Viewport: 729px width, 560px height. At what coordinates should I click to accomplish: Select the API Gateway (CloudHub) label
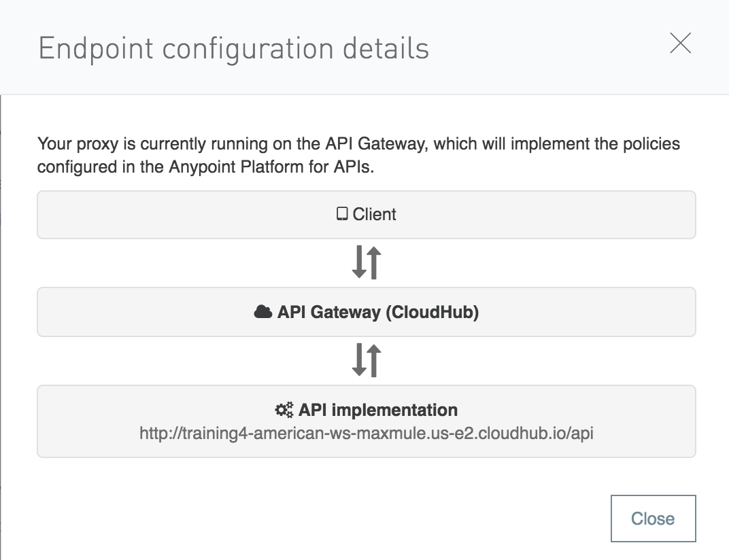tap(378, 312)
